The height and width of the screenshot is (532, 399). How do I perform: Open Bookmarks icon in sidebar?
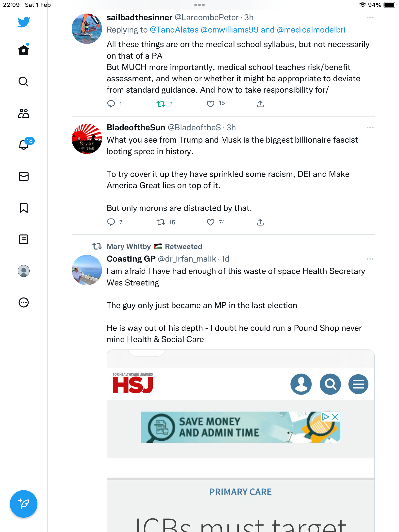coord(24,208)
